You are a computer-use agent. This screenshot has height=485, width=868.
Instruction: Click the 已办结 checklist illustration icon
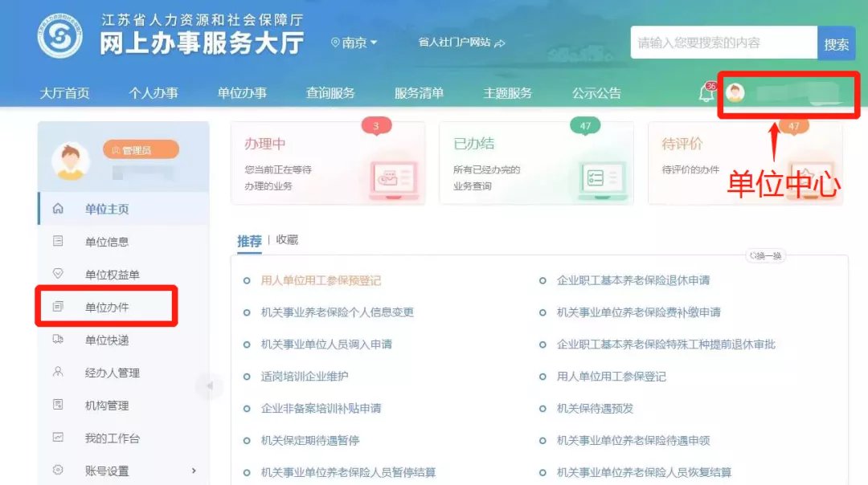pos(602,179)
